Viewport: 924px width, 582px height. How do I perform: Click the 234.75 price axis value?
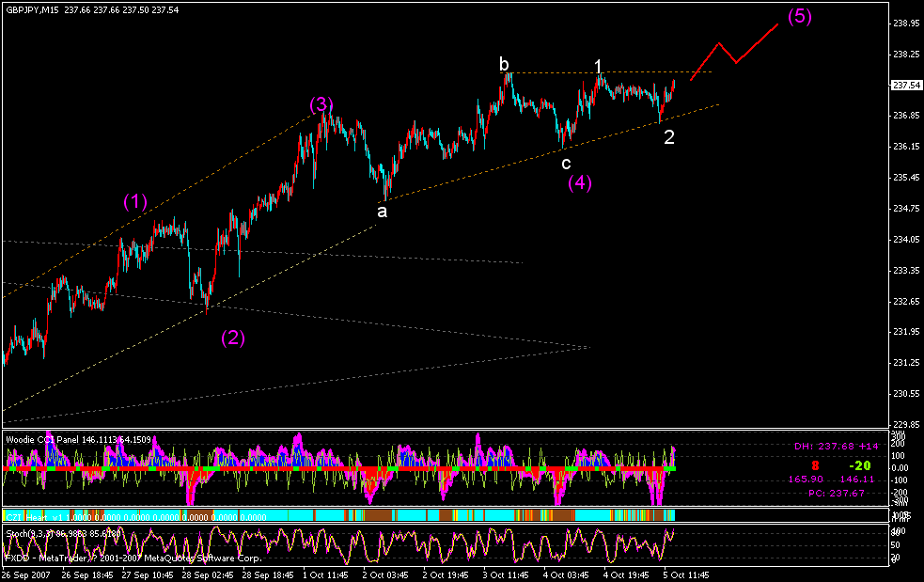(906, 208)
